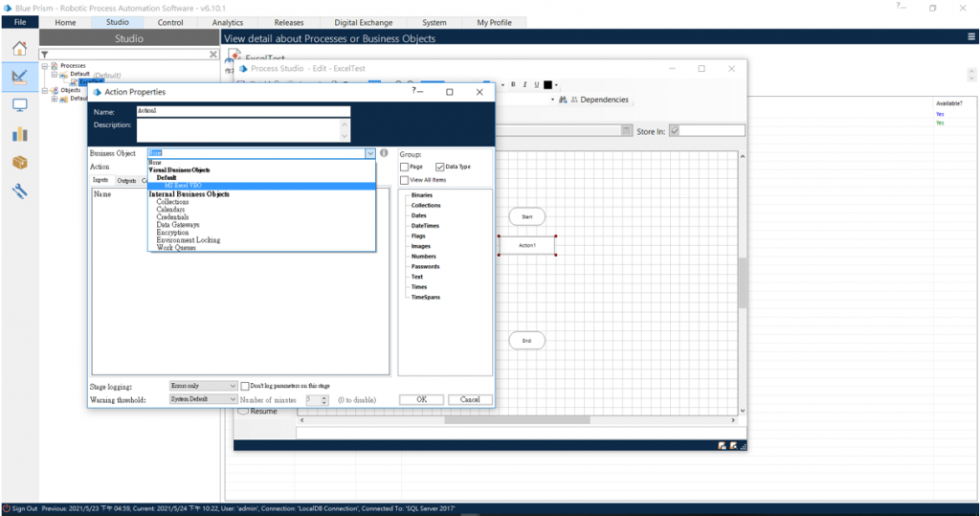980x516 pixels.
Task: Click the Business Object info icon
Action: (384, 152)
